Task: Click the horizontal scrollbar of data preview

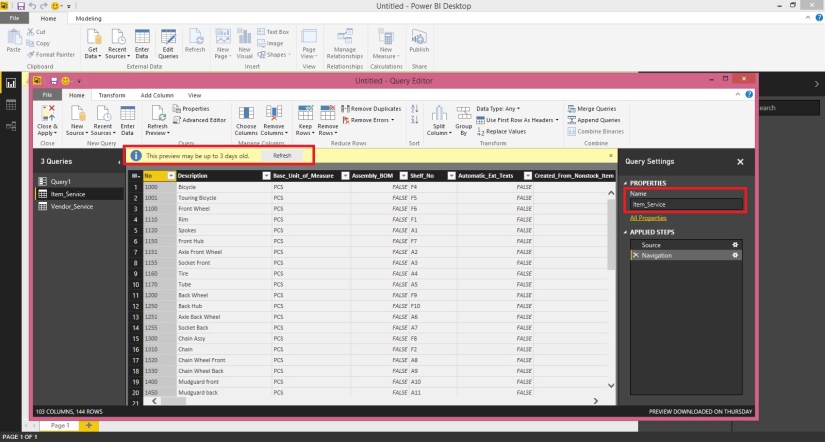Action: 174,401
